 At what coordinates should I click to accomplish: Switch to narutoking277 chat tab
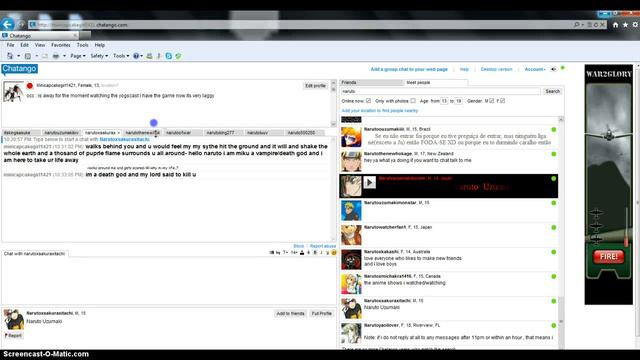click(223, 133)
